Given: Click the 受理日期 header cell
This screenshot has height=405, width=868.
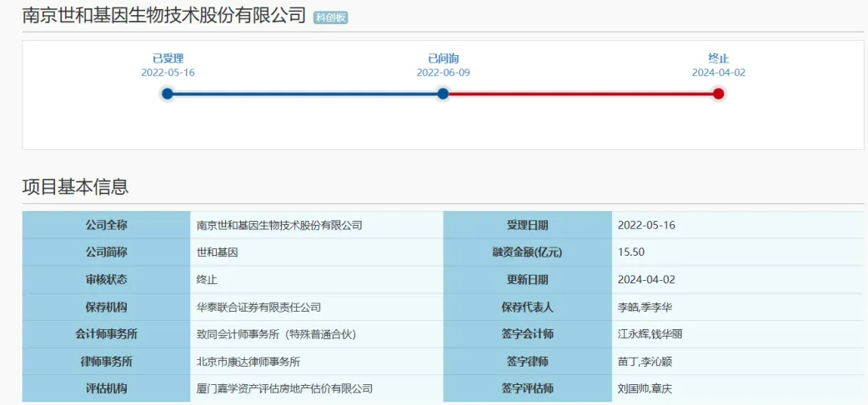Looking at the screenshot, I should click(528, 225).
